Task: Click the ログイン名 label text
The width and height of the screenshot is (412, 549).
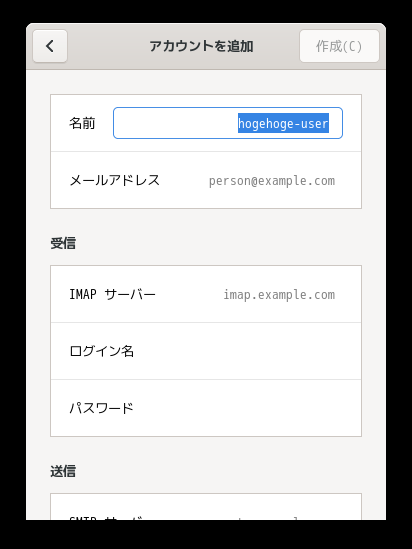Action: point(102,351)
